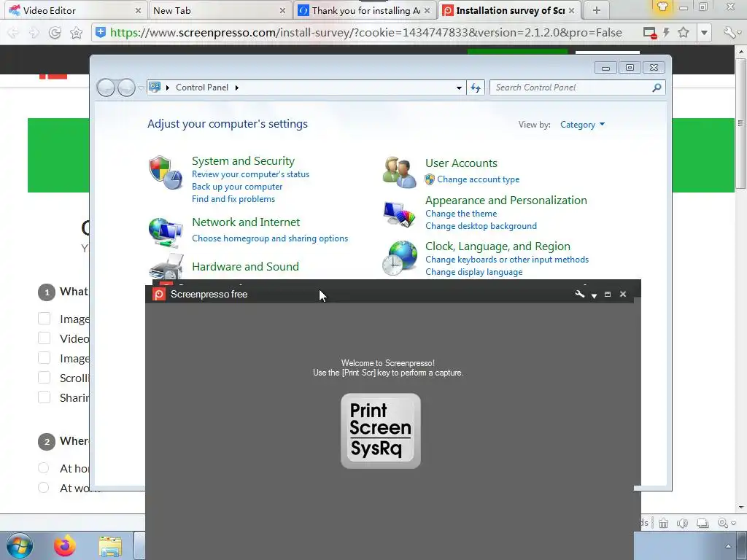Click the Print Screen SysRq key image

[x=381, y=431]
